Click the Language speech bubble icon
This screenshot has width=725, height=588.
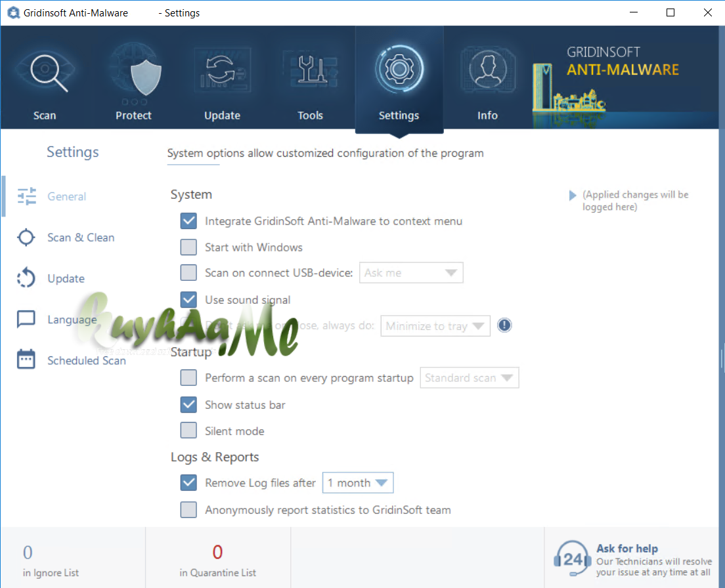[26, 319]
